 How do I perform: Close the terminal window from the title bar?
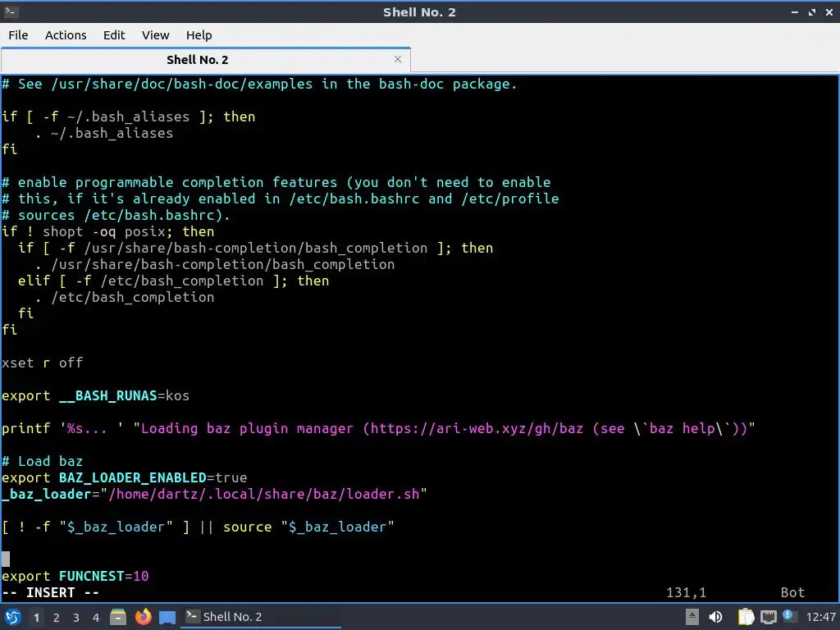click(829, 12)
